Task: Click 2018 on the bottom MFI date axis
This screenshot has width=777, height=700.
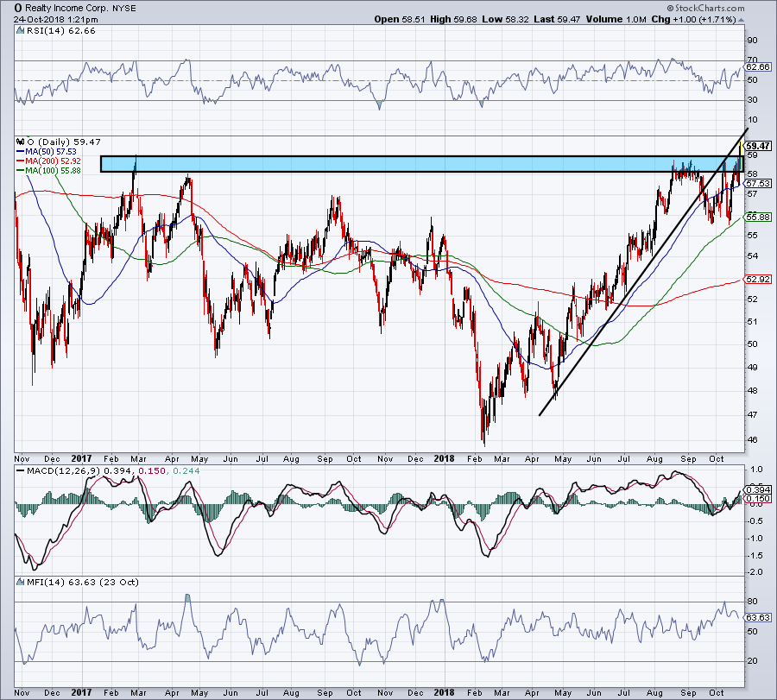Action: tap(444, 692)
